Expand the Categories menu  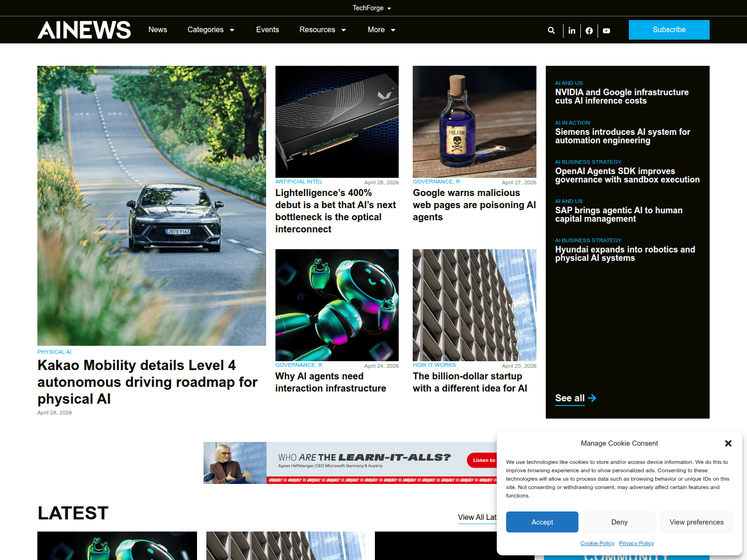coord(211,30)
